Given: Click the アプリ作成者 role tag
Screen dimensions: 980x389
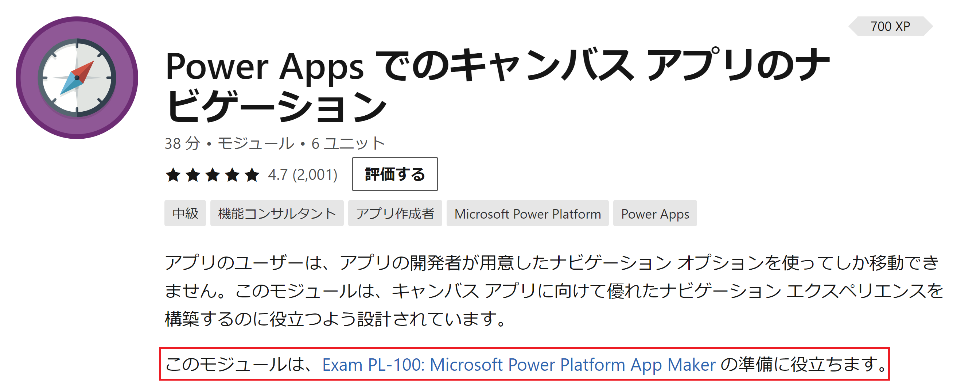Looking at the screenshot, I should coord(394,213).
